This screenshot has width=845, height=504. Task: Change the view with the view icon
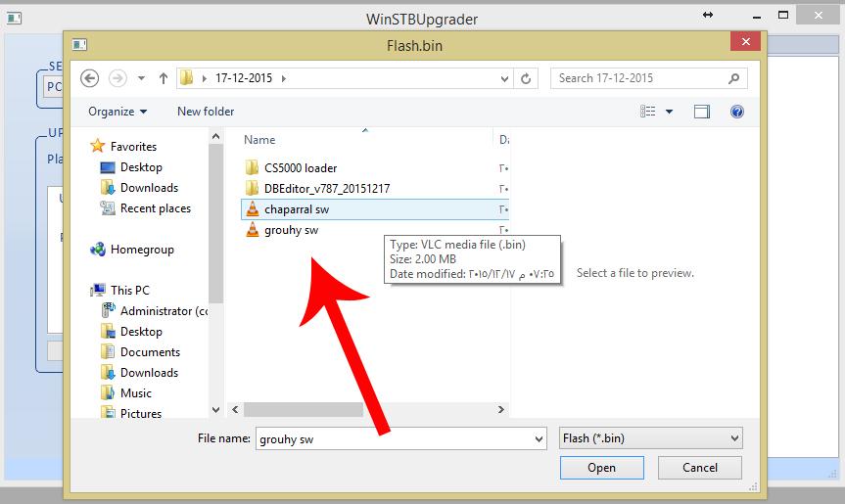(648, 112)
